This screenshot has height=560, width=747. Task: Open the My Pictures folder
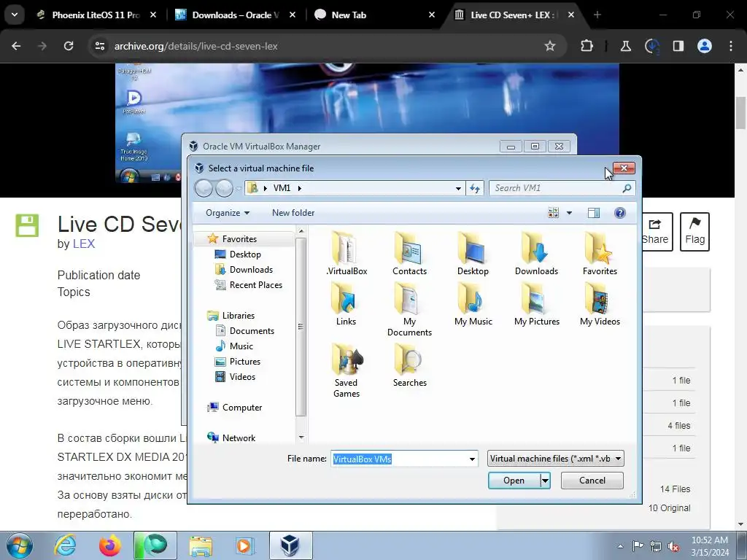[x=536, y=304]
